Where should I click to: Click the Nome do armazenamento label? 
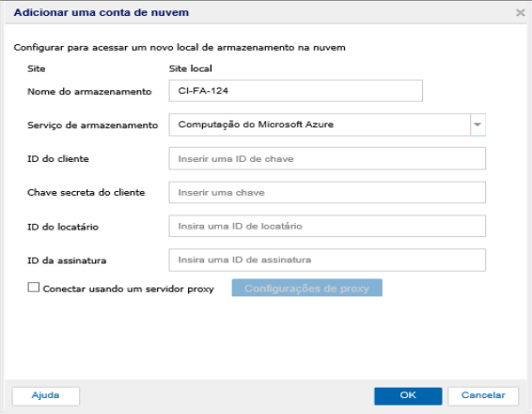coord(89,91)
